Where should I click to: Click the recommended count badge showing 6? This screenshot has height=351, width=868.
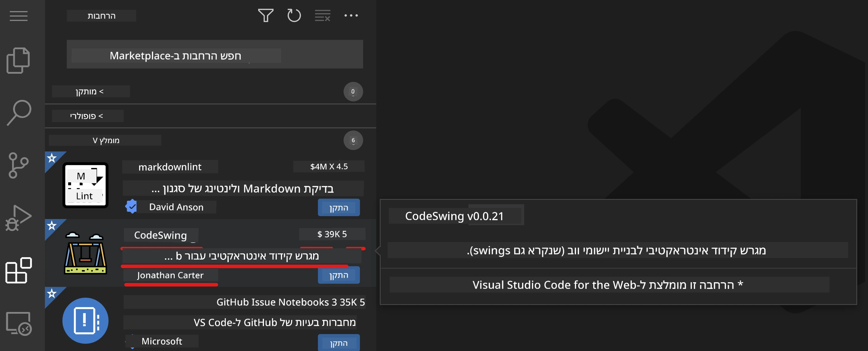coord(353,140)
